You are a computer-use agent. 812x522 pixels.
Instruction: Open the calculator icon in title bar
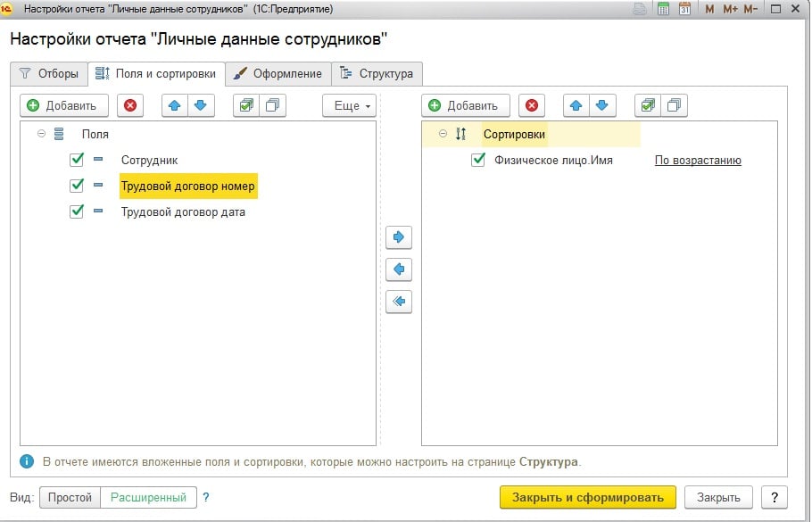coord(664,9)
